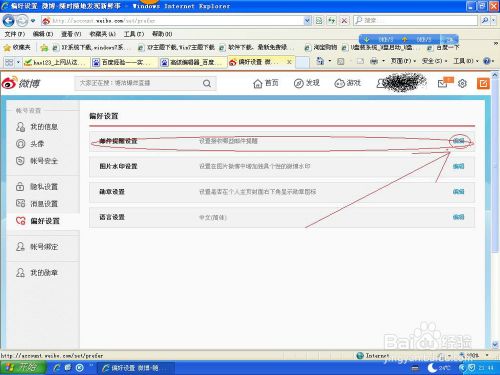The image size is (500, 375).
Task: Click the address bar URL field
Action: (173, 21)
